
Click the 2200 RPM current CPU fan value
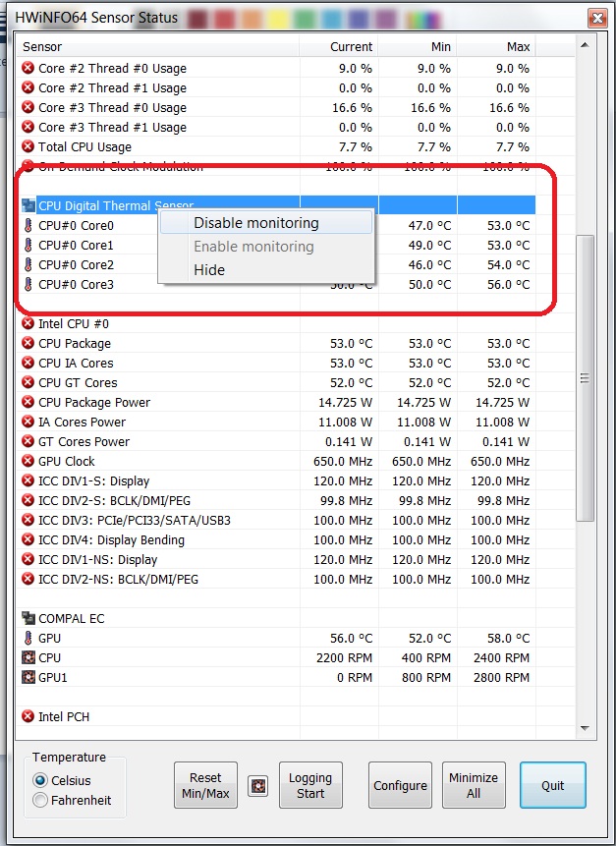tap(344, 658)
